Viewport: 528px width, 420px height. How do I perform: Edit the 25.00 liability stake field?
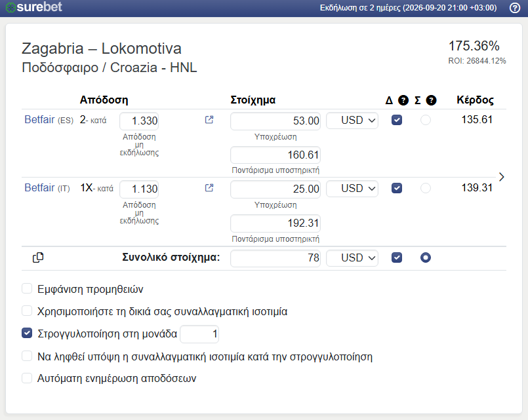pos(275,189)
